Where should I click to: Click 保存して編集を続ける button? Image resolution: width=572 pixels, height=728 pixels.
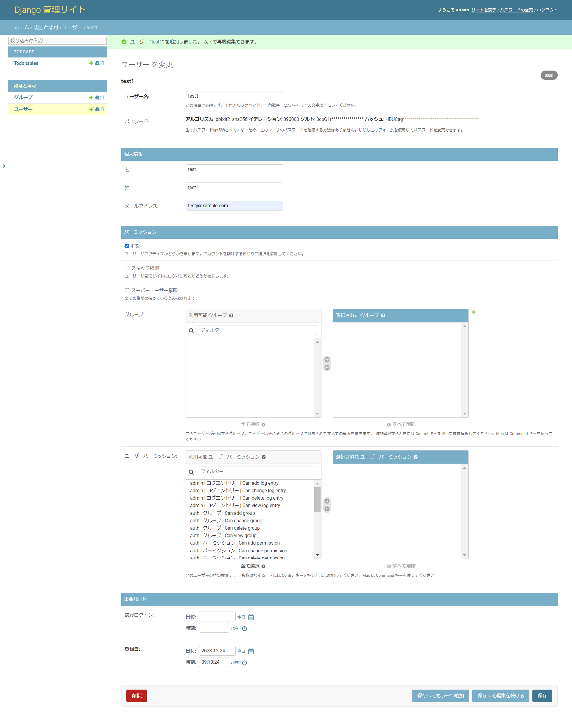tap(500, 696)
